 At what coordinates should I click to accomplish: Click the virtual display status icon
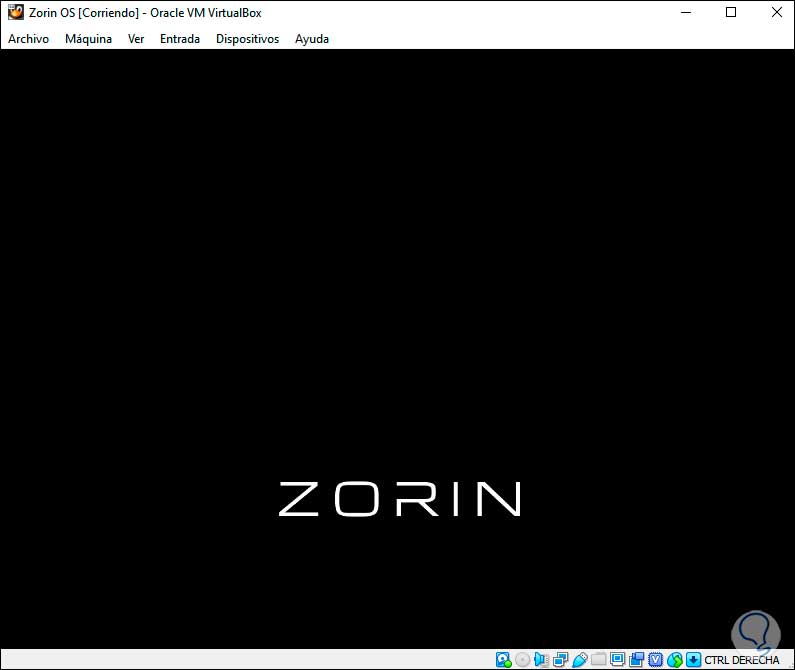(618, 659)
